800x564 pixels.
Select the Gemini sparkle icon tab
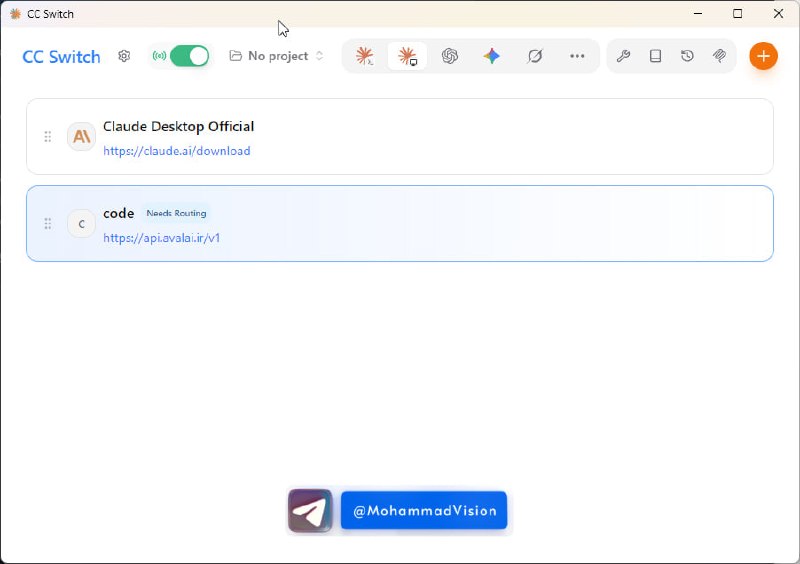(492, 56)
